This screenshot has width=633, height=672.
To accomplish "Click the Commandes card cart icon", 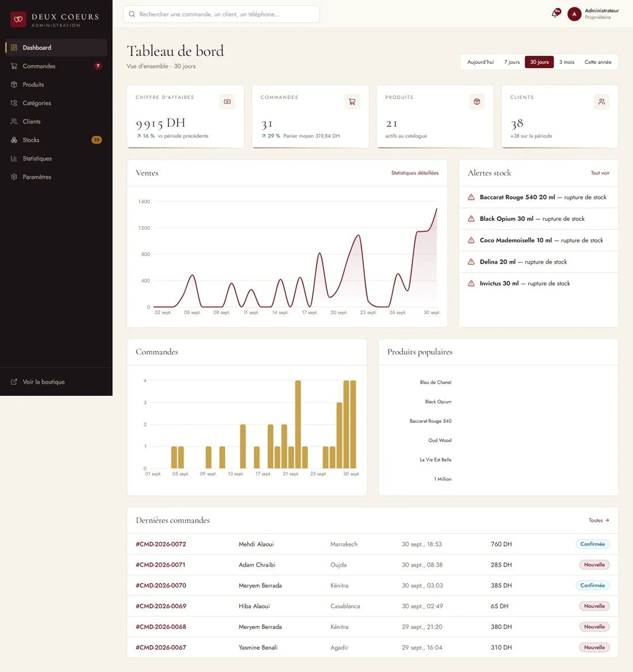I will (x=352, y=102).
